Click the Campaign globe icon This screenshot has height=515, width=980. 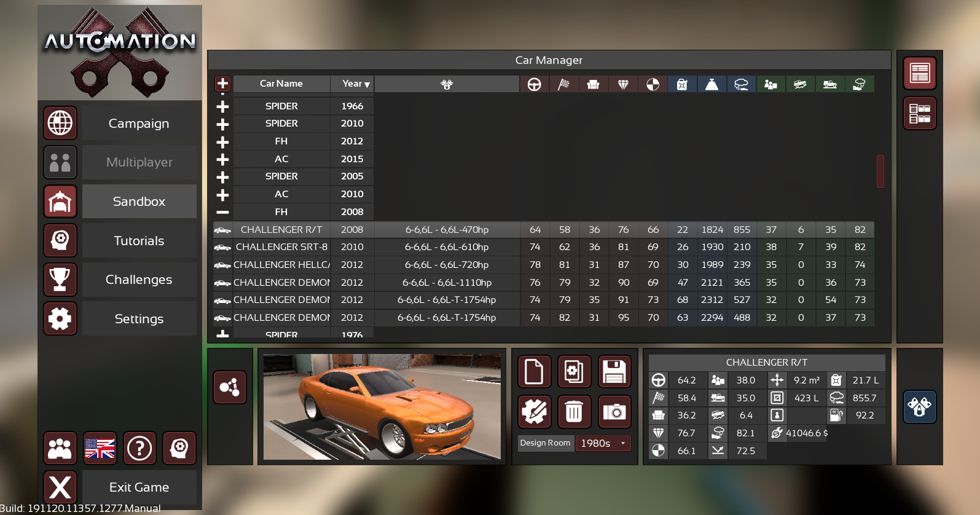click(x=60, y=123)
